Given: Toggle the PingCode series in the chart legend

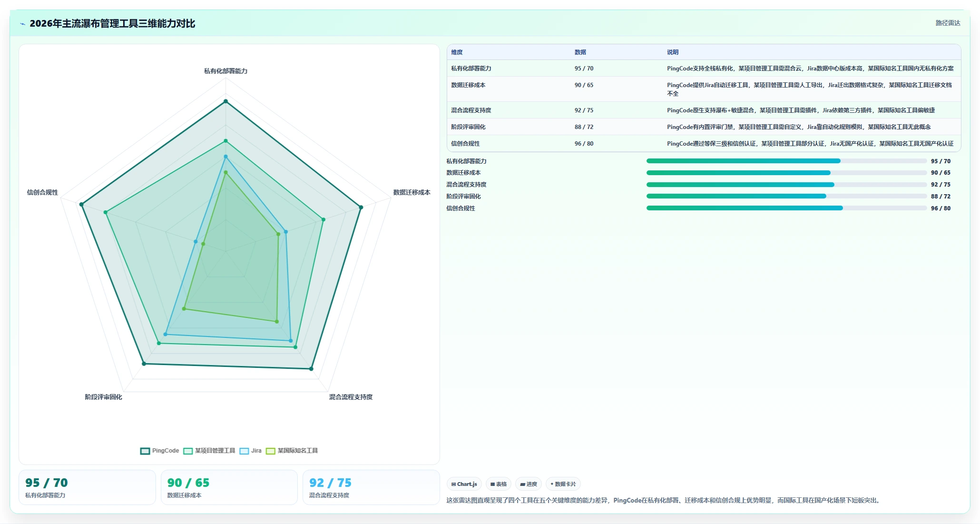Looking at the screenshot, I should [159, 451].
